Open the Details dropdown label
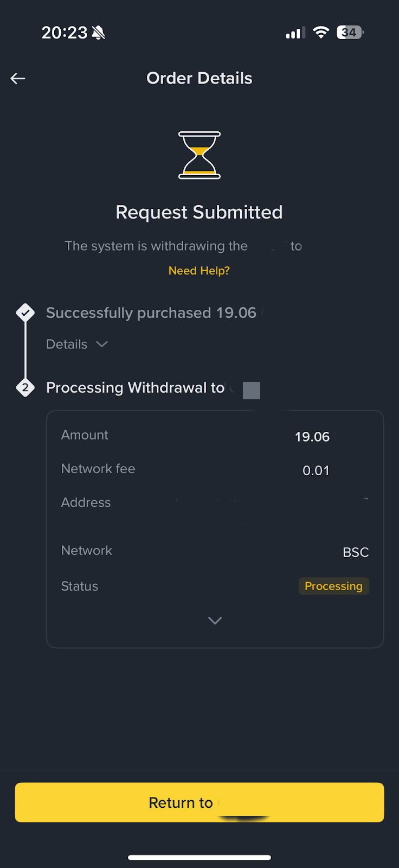 pos(67,344)
